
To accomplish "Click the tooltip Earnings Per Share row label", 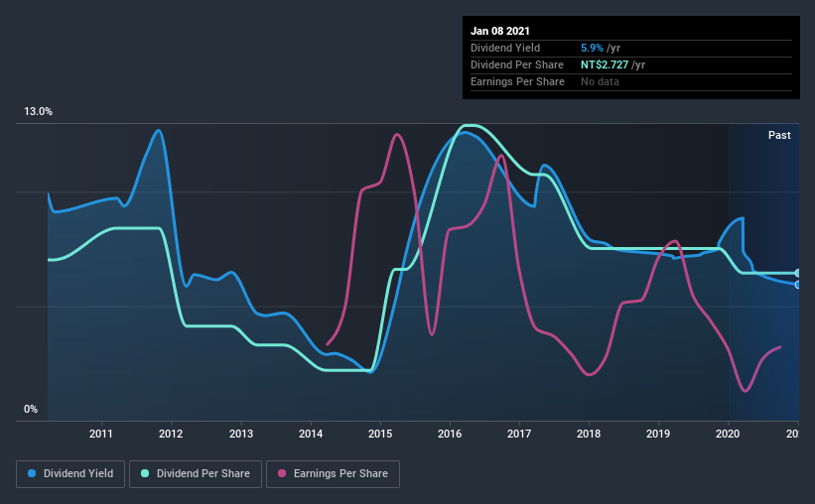I will pyautogui.click(x=518, y=81).
